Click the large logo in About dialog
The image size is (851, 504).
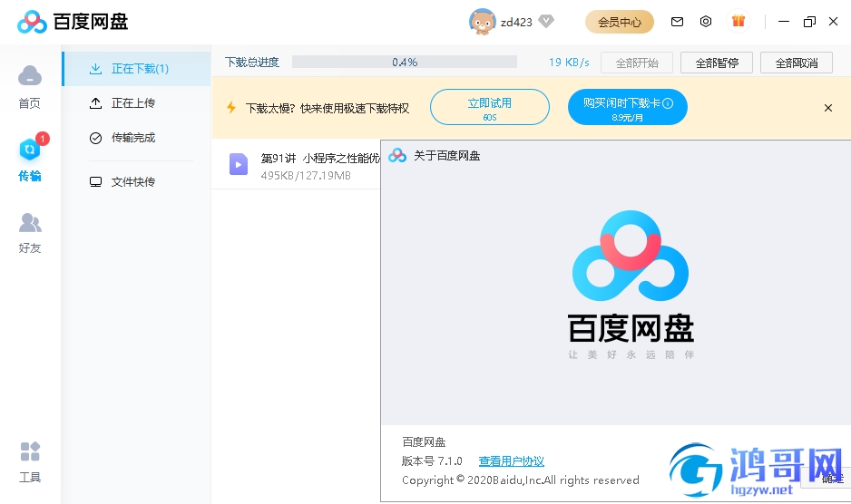pos(631,256)
